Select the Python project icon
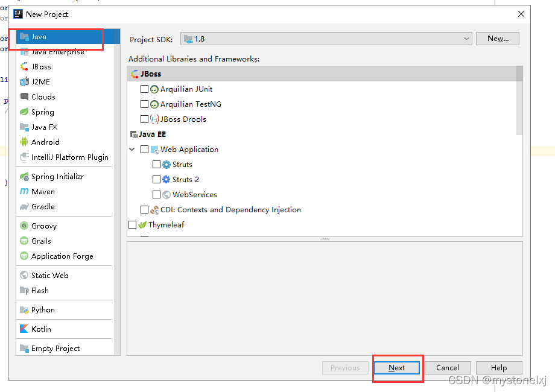The height and width of the screenshot is (392, 555). point(24,309)
